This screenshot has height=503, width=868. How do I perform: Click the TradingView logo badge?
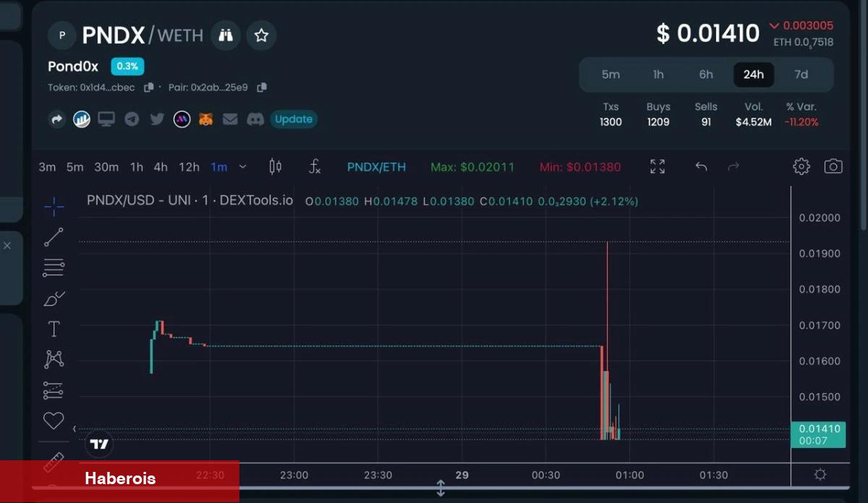click(99, 444)
